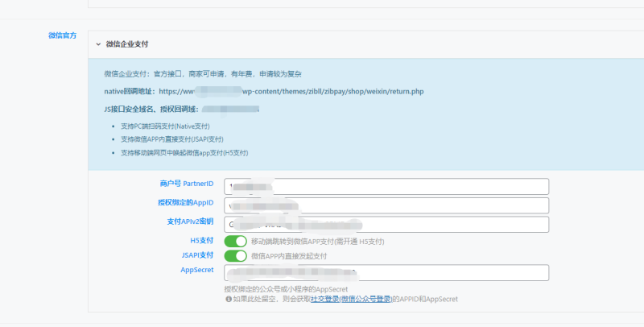Click 微信企业支付：官方接口 description line
The height and width of the screenshot is (327, 644).
[203, 74]
